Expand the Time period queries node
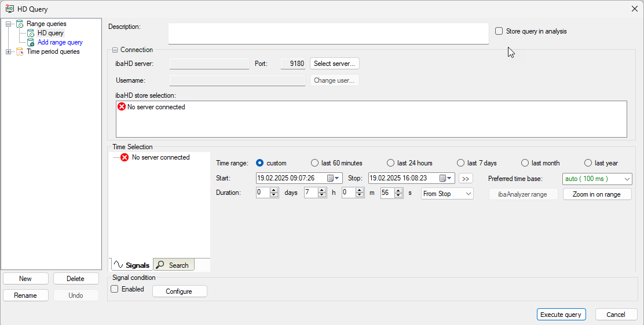Screen dimensions: 644x325 click(x=8, y=52)
